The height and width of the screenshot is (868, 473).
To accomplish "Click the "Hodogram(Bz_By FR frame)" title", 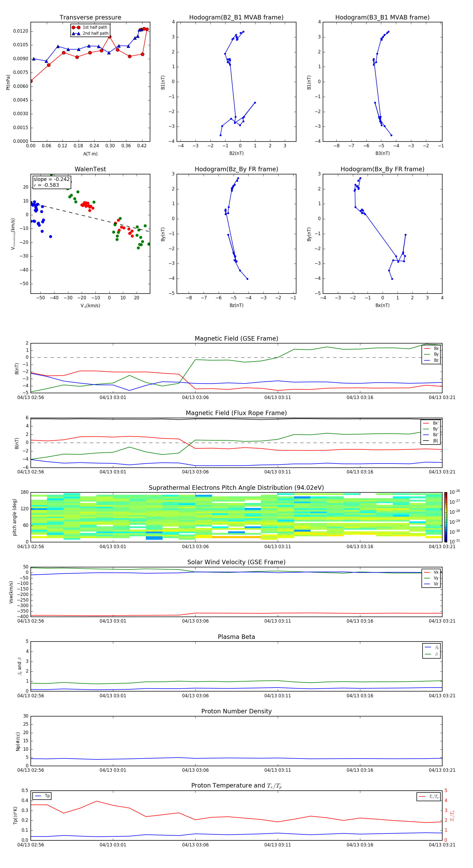I will [236, 169].
